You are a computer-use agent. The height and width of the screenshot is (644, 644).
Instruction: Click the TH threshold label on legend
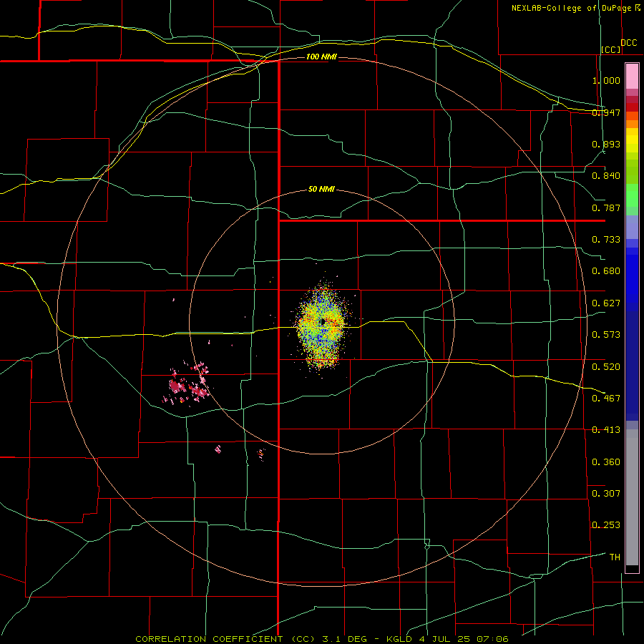coord(615,557)
